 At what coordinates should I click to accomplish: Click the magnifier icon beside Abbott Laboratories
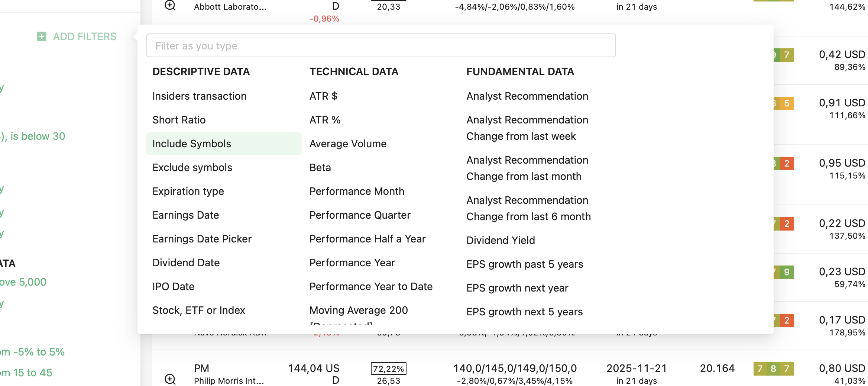(x=170, y=6)
